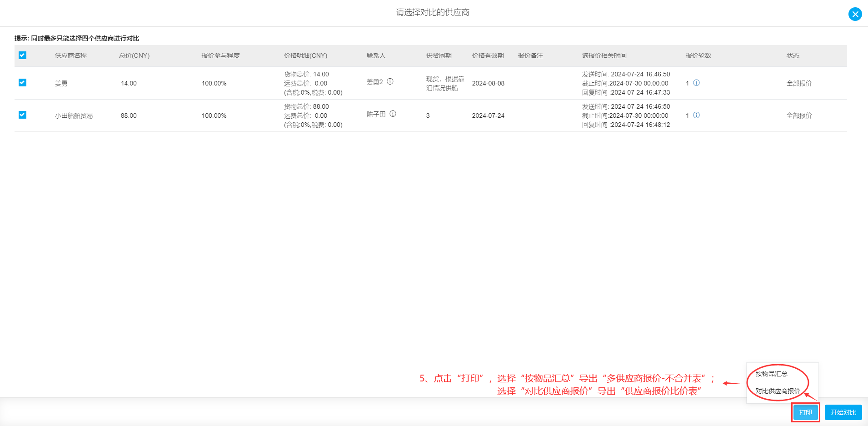Image resolution: width=868 pixels, height=426 pixels.
Task: Close the supplier comparison dialog
Action: point(855,14)
